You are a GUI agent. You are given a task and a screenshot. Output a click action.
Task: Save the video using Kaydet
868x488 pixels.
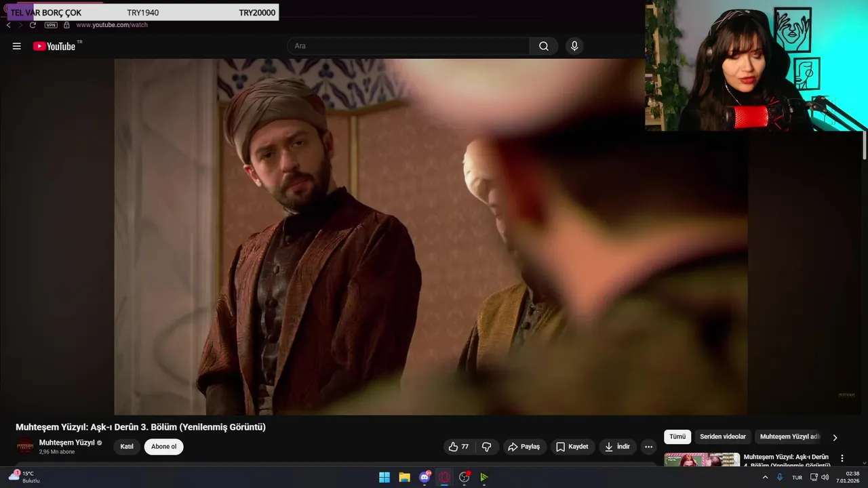click(x=572, y=447)
